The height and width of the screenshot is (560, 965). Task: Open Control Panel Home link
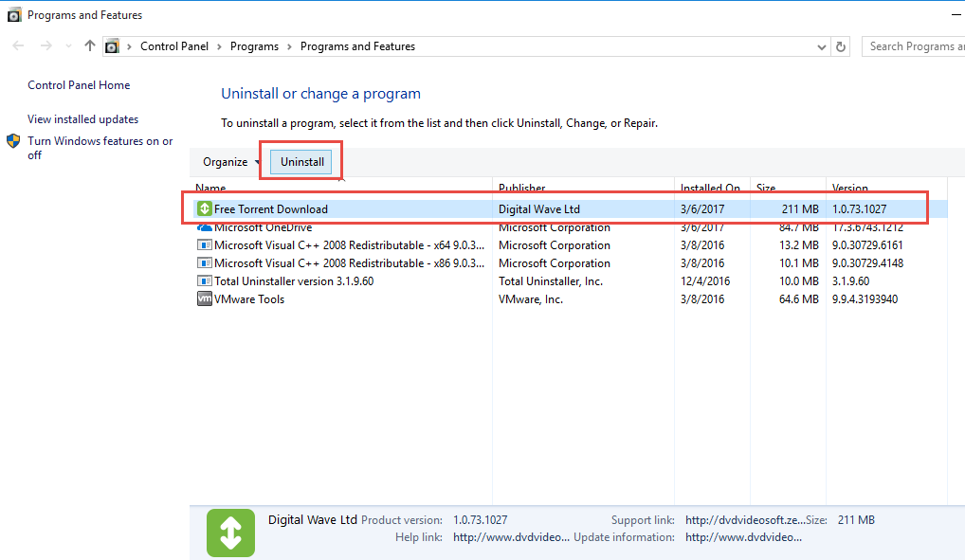click(x=79, y=85)
